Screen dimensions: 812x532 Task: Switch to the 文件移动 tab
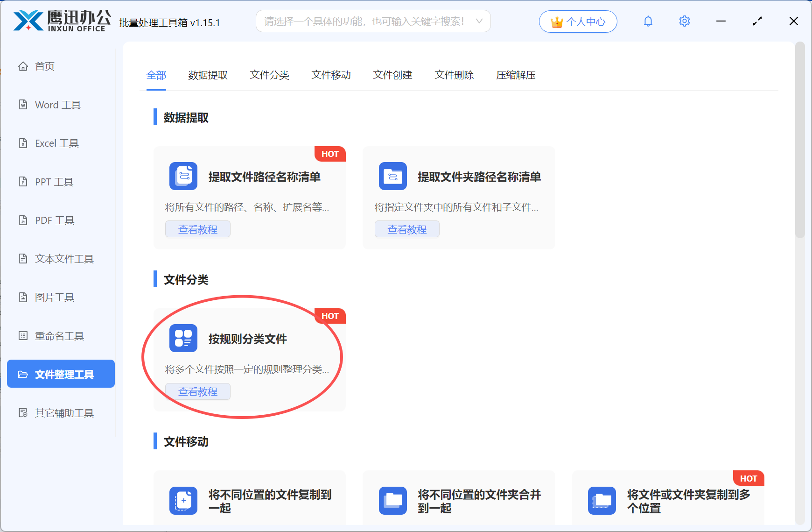coord(331,75)
